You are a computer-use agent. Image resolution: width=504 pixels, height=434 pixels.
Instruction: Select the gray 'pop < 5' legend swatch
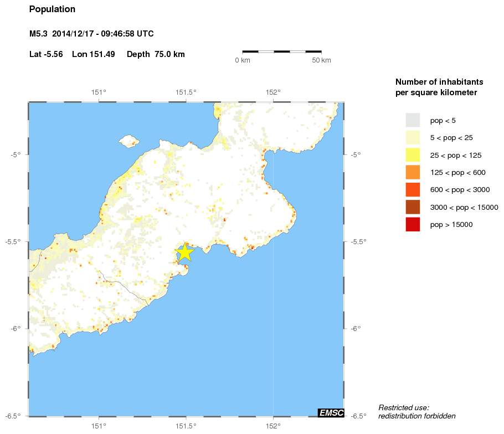point(413,120)
